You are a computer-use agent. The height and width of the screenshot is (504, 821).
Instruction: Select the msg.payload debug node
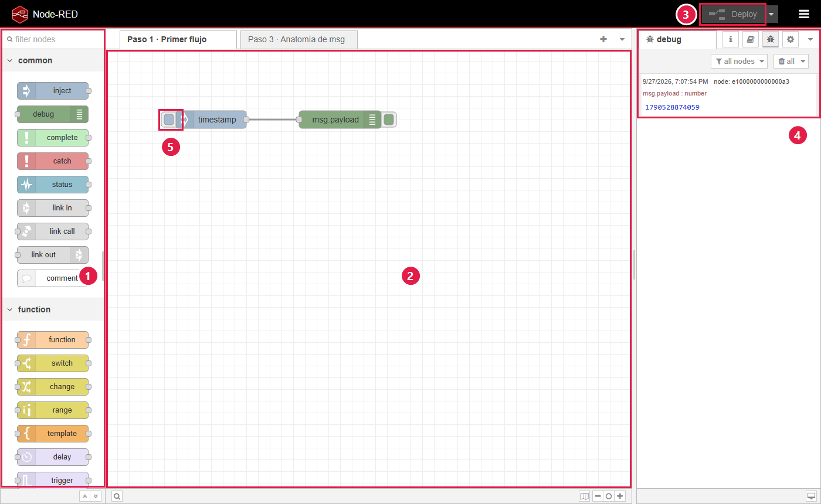tap(340, 120)
